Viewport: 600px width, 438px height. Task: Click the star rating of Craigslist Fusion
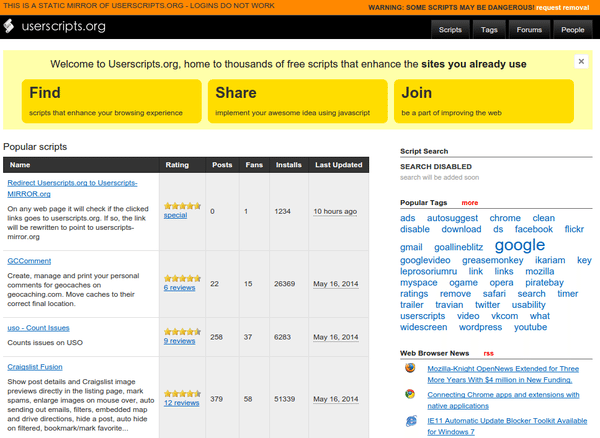point(182,394)
